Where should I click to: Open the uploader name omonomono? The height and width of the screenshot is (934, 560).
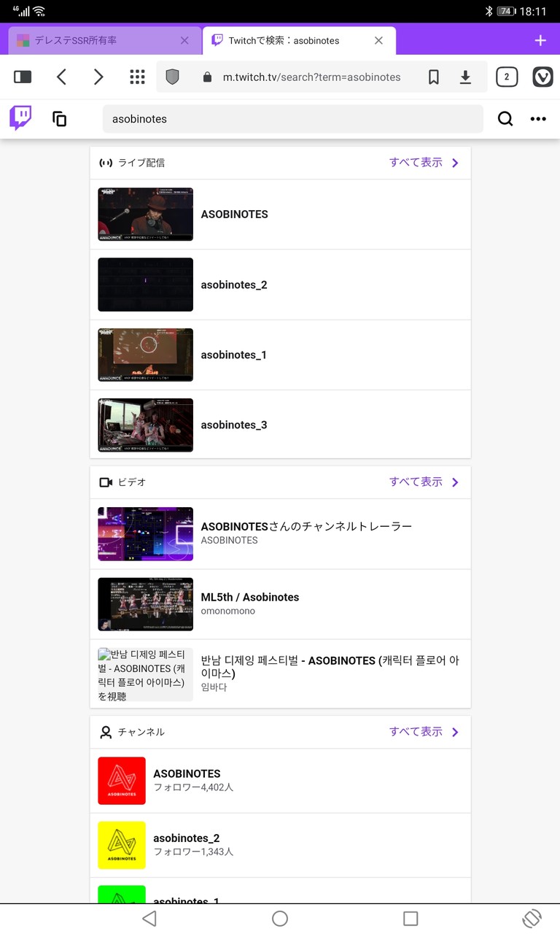click(x=228, y=611)
